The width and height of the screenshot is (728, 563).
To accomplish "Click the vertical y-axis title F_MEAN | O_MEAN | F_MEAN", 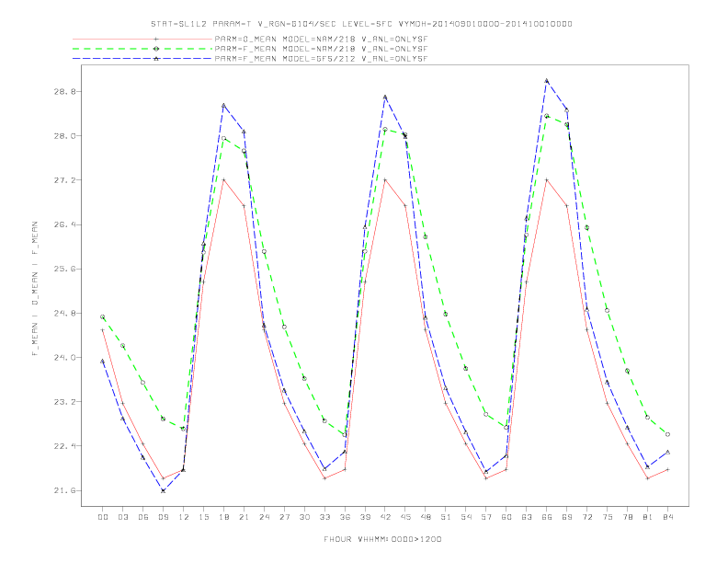I will tap(35, 289).
